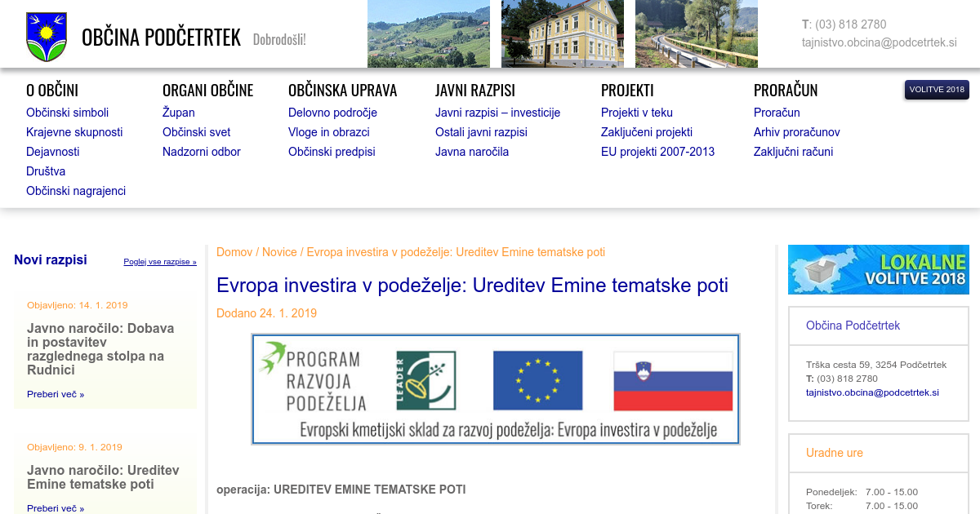
Task: Open the vineyard hills header photo
Action: click(428, 33)
